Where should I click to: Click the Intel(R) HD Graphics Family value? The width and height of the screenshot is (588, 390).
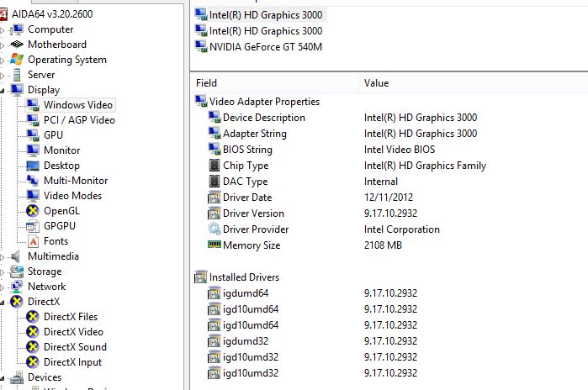425,166
